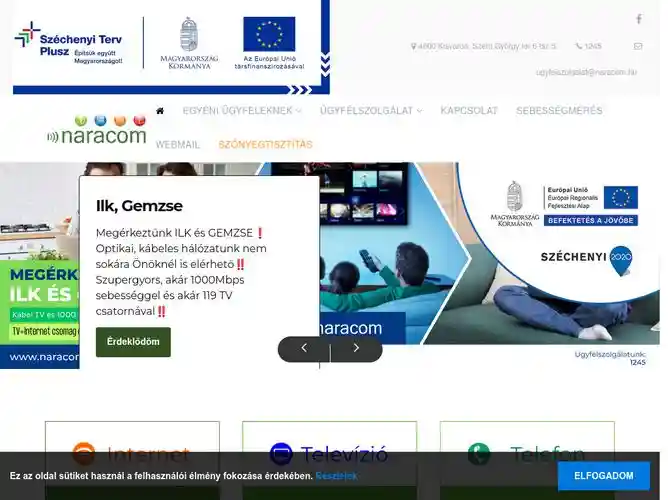Click the ugyfelszolgalat email address
Viewport: 668px width, 500px height.
(586, 72)
